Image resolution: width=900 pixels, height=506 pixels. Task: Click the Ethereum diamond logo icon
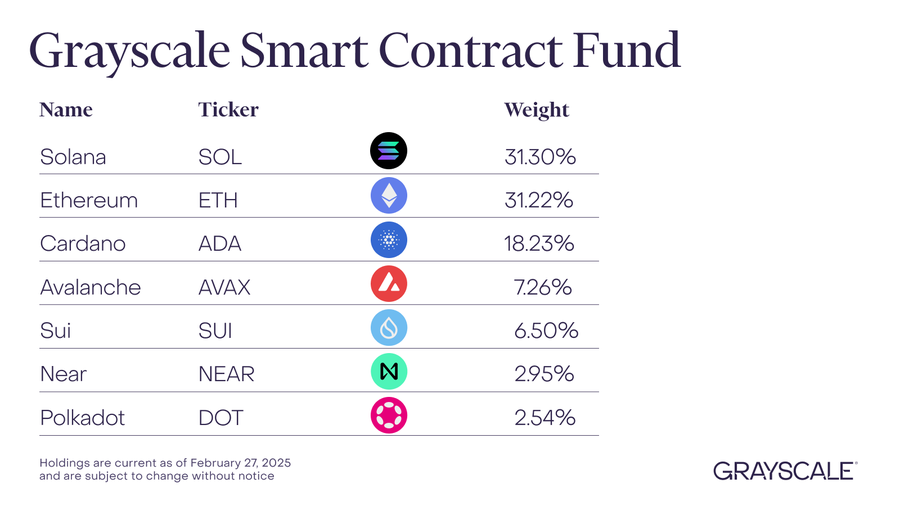tap(389, 196)
